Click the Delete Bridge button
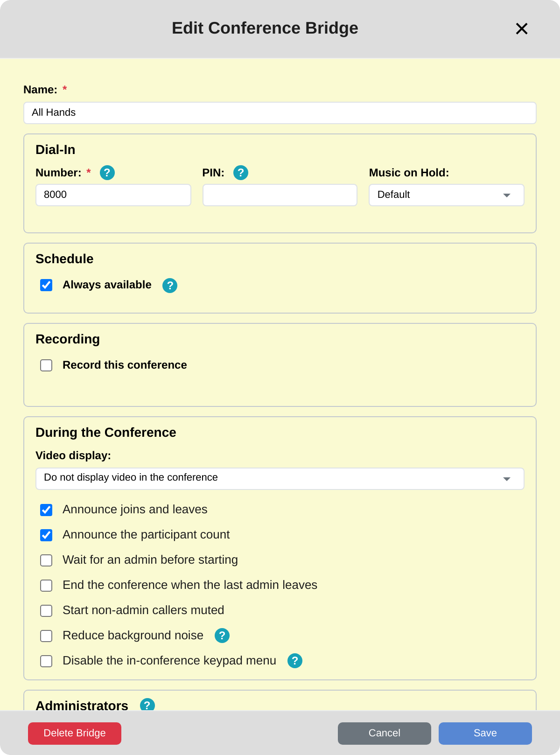Image resolution: width=560 pixels, height=755 pixels. click(x=75, y=734)
